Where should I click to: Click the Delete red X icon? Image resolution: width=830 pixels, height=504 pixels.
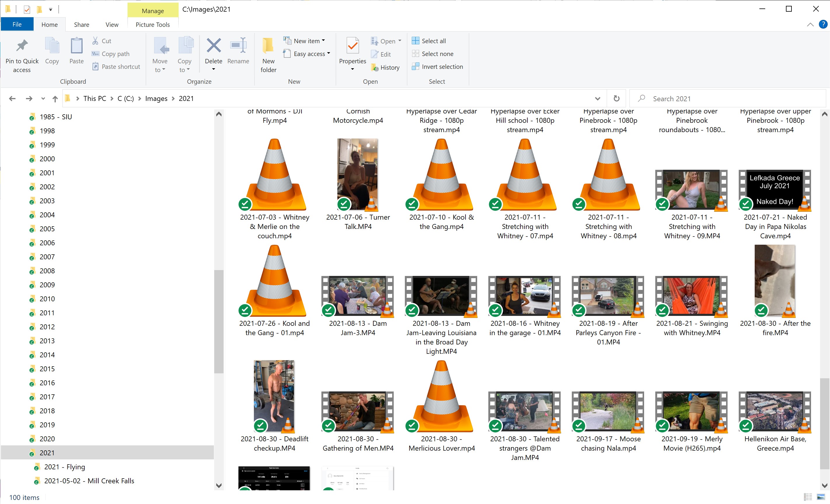pyautogui.click(x=214, y=45)
